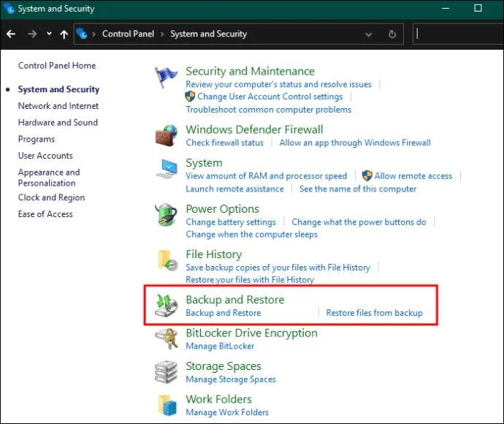This screenshot has height=424, width=504.
Task: Click the Storage Spaces stacked drives icon
Action: [x=166, y=372]
